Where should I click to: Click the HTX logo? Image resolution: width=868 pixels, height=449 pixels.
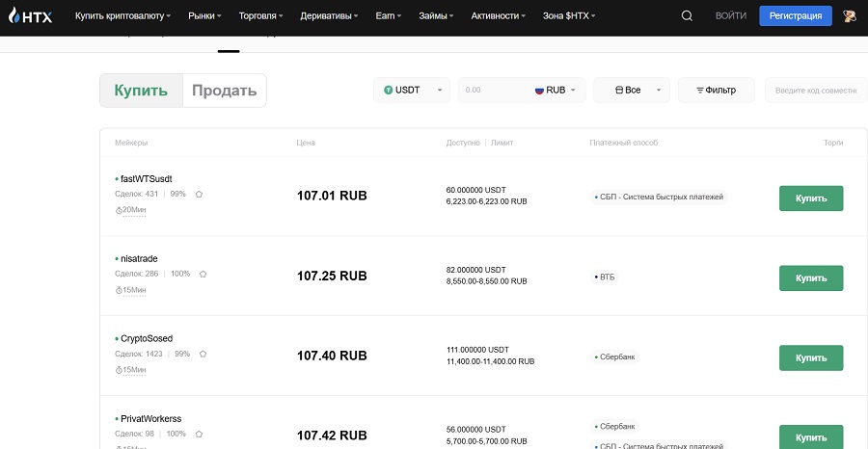(30, 16)
